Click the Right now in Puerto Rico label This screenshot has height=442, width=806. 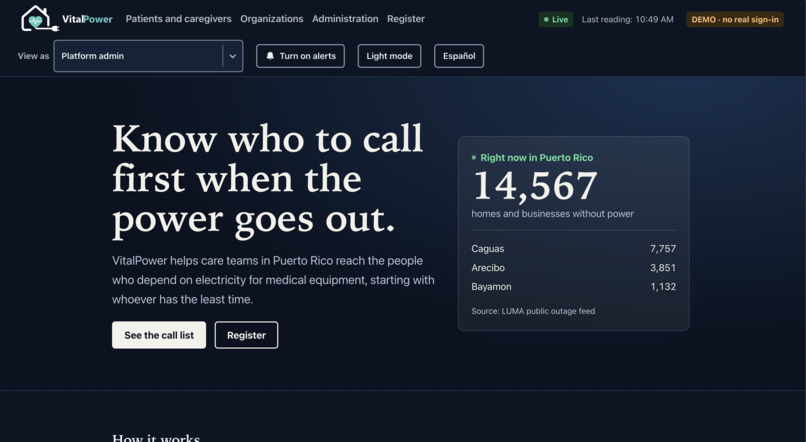tap(536, 158)
